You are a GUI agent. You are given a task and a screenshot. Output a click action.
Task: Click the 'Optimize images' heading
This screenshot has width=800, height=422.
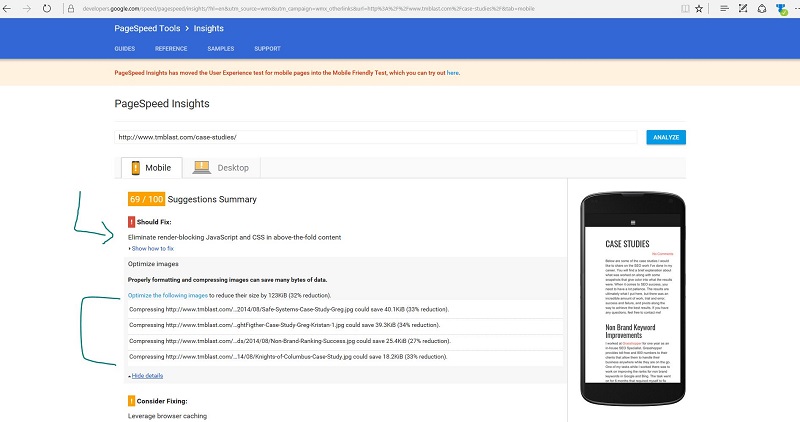pyautogui.click(x=153, y=264)
